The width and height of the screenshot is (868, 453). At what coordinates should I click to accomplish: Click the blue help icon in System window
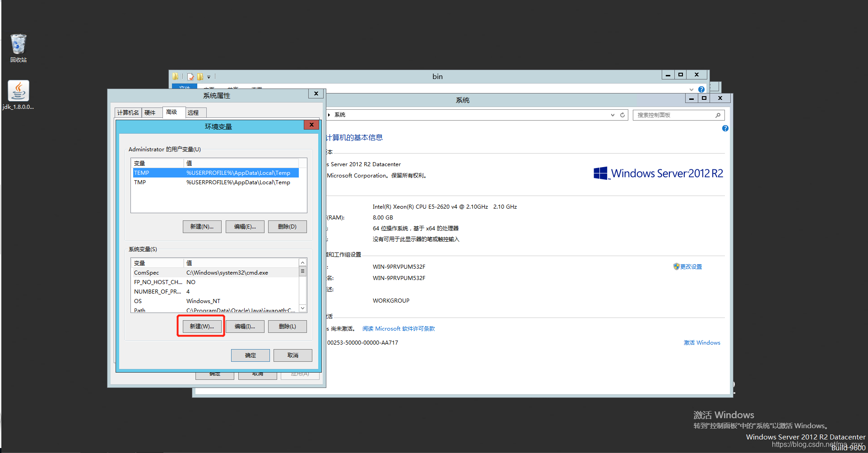(x=725, y=128)
